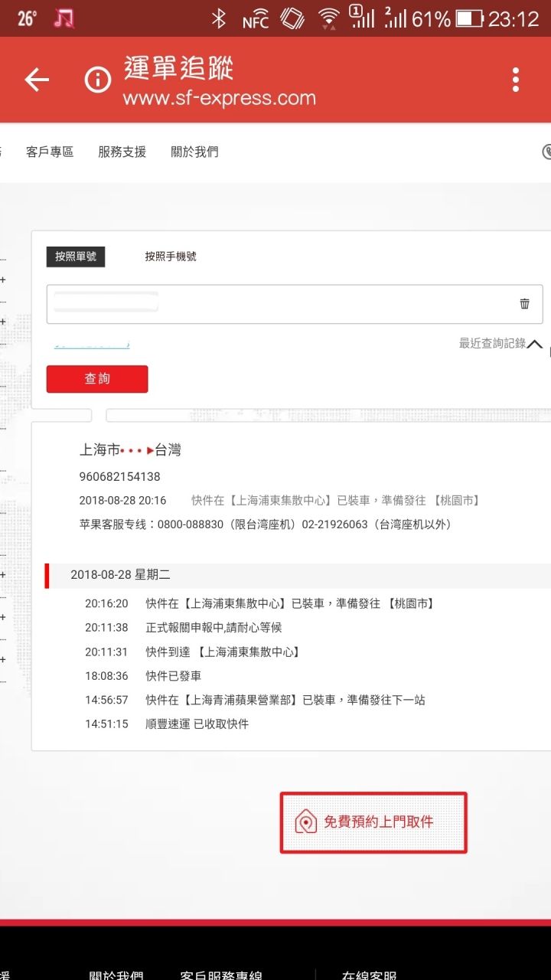Collapse the 最近查詢記錄 chevron arrow
This screenshot has width=551, height=980.
coord(535,345)
